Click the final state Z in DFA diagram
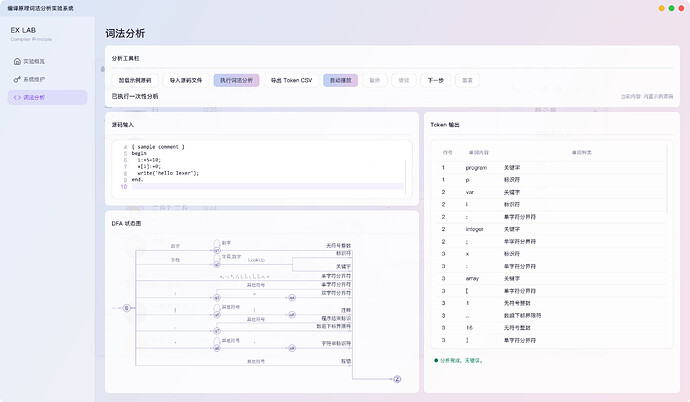 (397, 379)
